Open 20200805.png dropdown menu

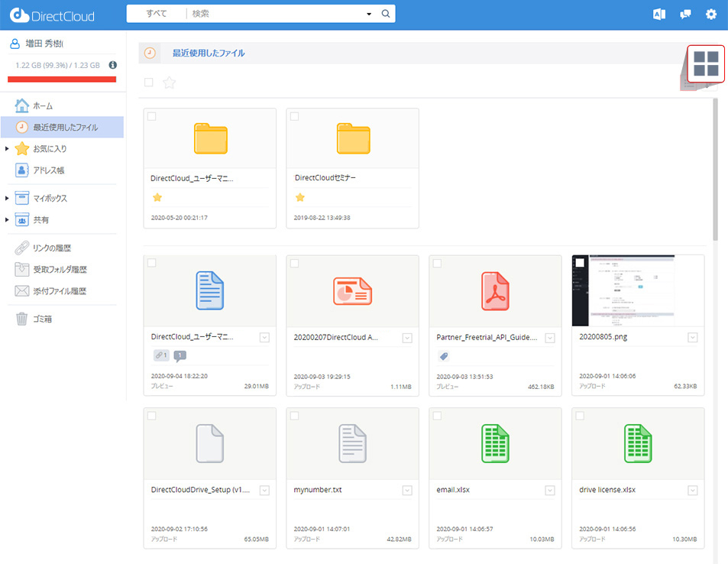(x=693, y=337)
